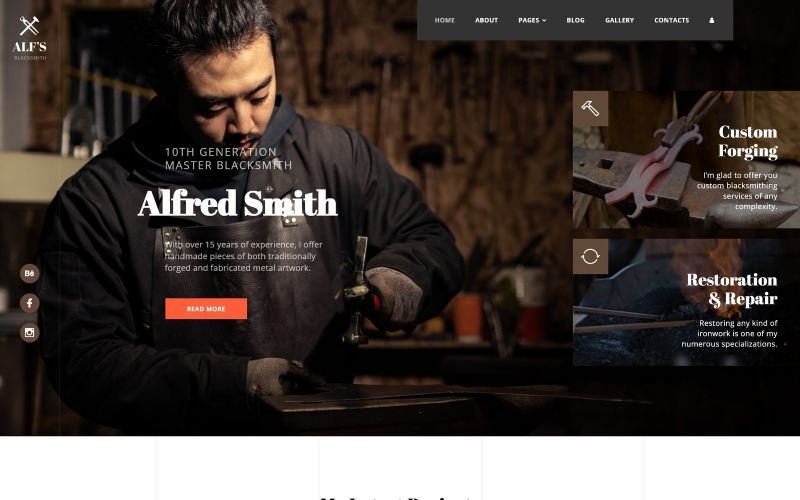Open the Contacts page
This screenshot has width=800, height=500.
(671, 20)
